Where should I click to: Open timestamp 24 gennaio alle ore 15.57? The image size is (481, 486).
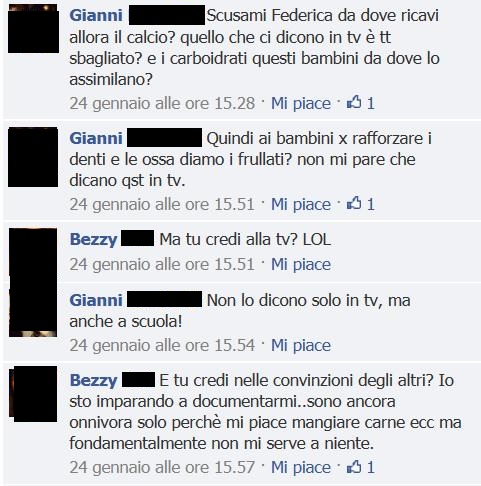pyautogui.click(x=162, y=467)
